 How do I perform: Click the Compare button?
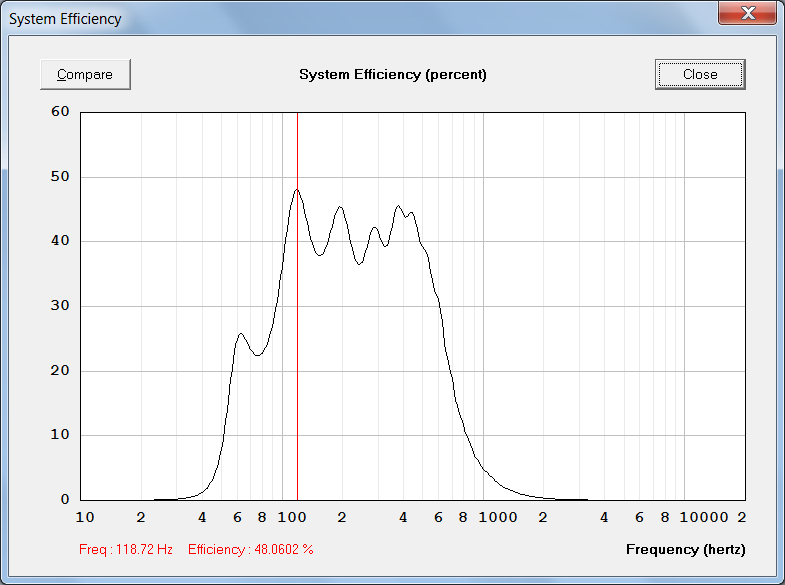click(x=85, y=75)
